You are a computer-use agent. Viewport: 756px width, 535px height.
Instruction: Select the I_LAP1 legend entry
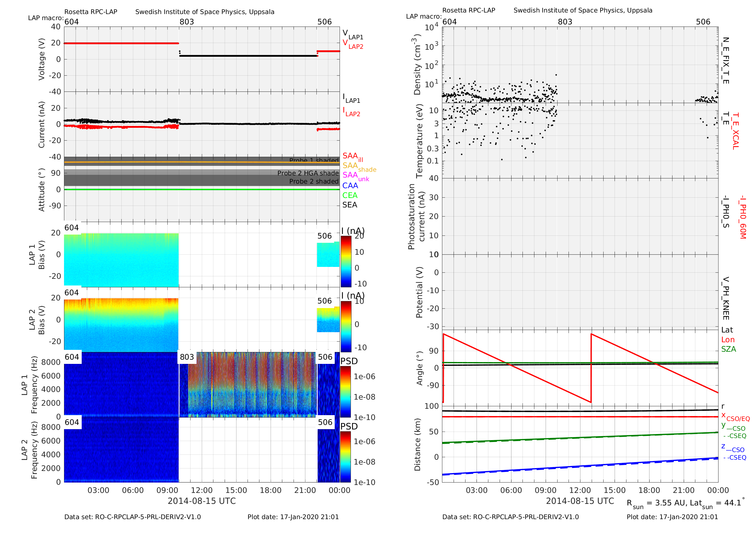click(x=351, y=98)
